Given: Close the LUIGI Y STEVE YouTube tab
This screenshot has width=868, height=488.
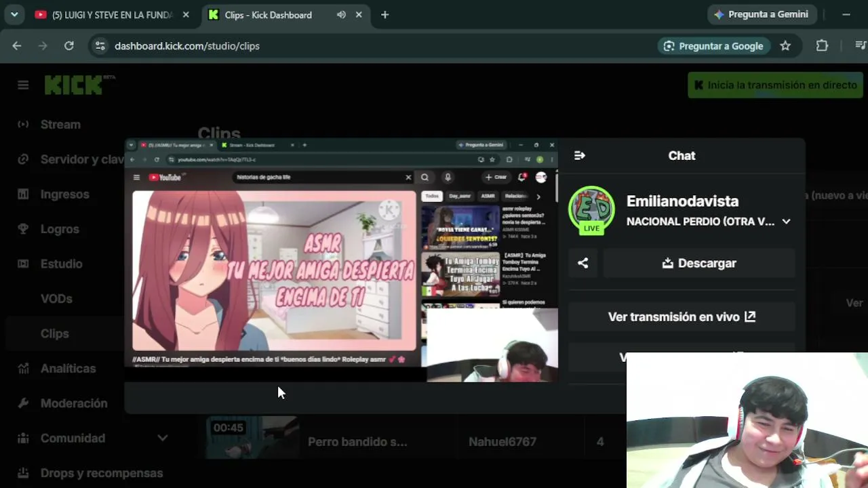Looking at the screenshot, I should coord(185,15).
